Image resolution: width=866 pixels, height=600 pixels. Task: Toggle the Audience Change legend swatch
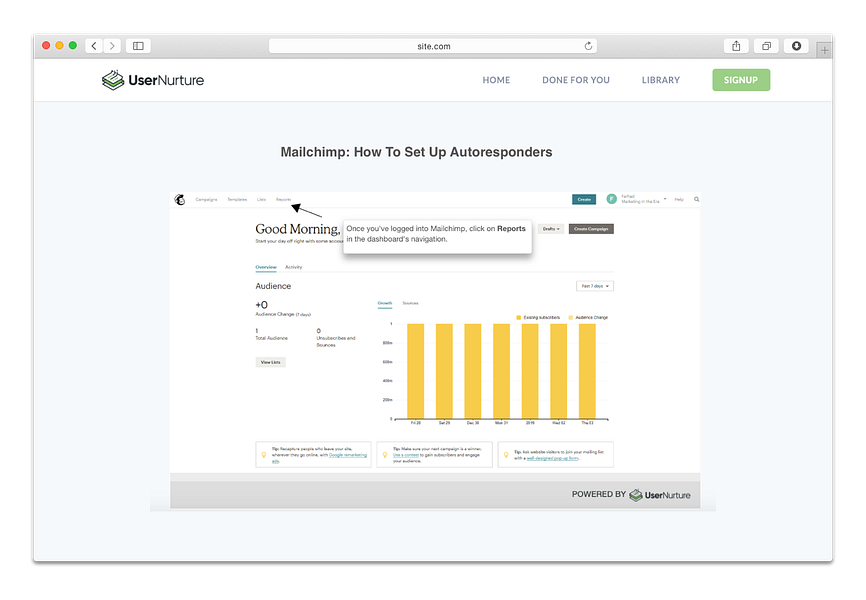point(571,318)
